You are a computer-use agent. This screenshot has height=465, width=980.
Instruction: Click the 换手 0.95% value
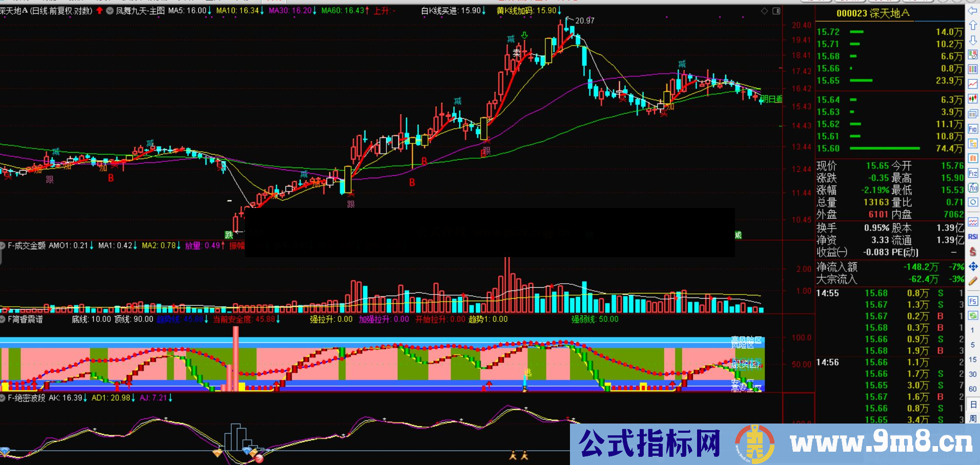[x=876, y=227]
